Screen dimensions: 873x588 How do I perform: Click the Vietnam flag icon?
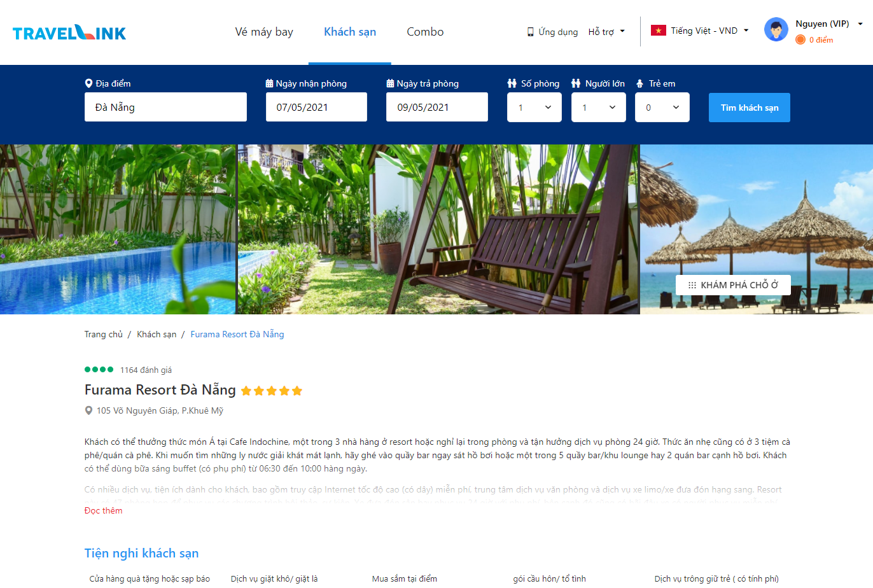658,31
